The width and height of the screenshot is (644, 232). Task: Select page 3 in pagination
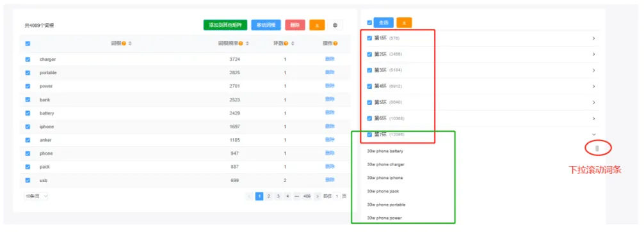point(278,196)
